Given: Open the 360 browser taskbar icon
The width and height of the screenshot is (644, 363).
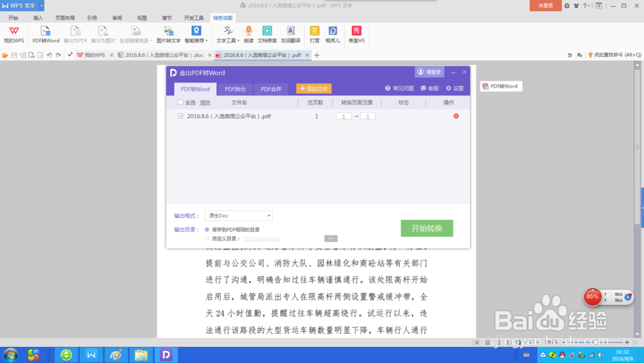Looking at the screenshot, I should 66,355.
